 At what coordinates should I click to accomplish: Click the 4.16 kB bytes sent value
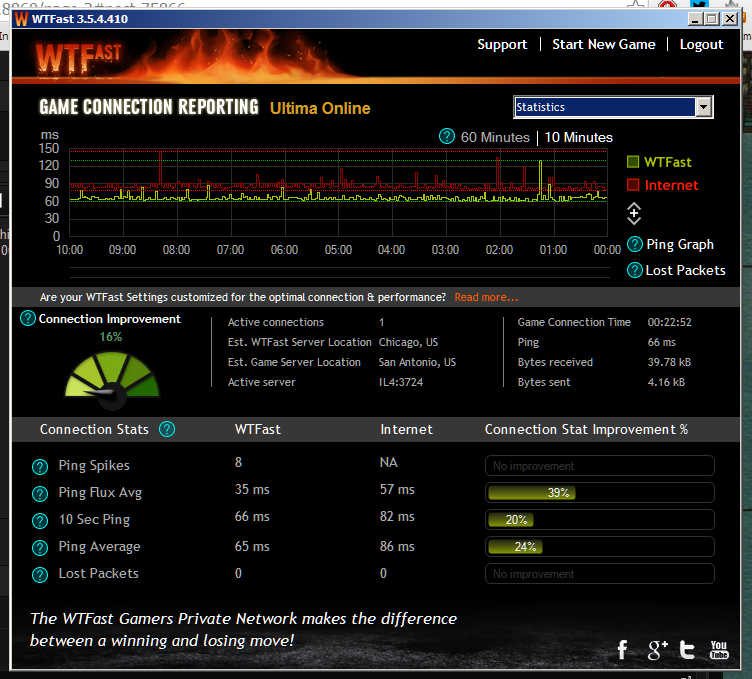pyautogui.click(x=666, y=382)
